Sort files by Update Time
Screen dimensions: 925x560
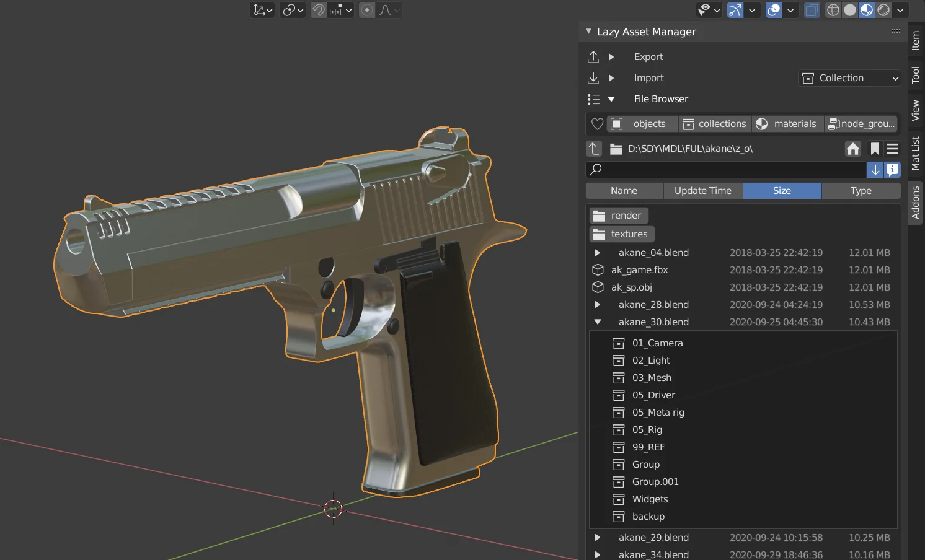(702, 190)
